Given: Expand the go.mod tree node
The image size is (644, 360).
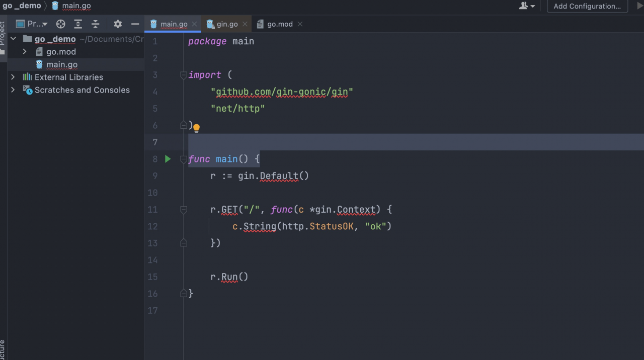Looking at the screenshot, I should pyautogui.click(x=25, y=52).
